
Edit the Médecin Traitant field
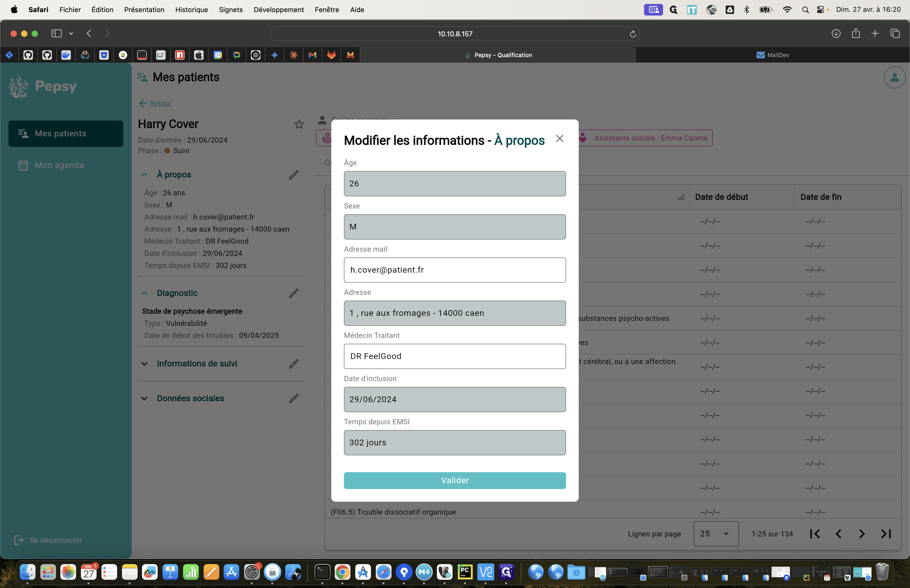pos(454,356)
